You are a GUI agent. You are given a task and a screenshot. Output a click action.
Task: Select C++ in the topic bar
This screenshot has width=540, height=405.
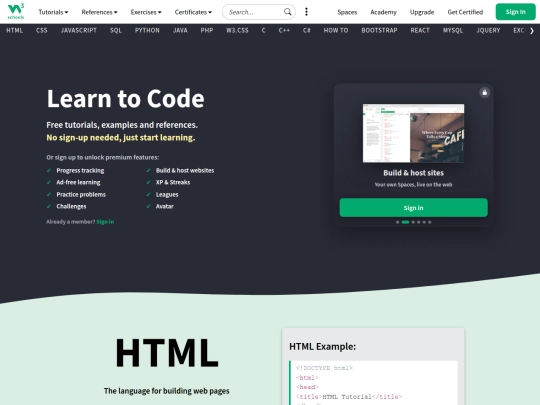(x=284, y=30)
